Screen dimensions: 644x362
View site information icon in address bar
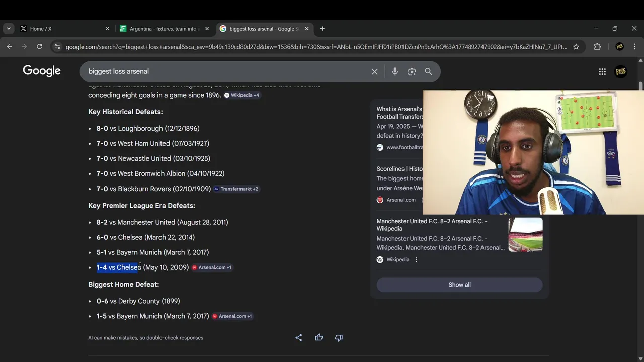[57, 47]
